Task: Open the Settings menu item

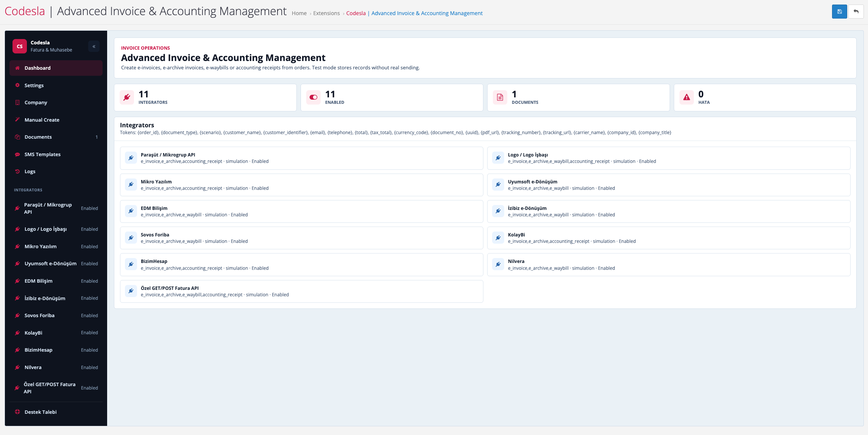Action: [56, 85]
